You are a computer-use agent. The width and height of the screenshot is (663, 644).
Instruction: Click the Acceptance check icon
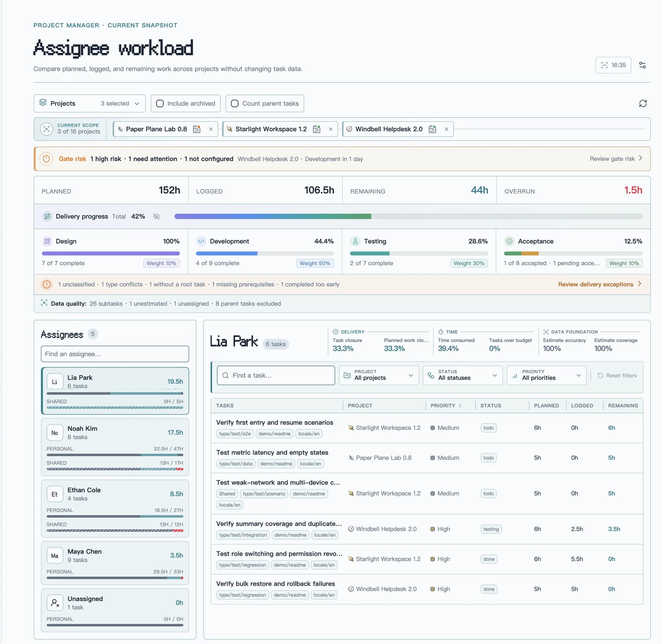click(509, 241)
